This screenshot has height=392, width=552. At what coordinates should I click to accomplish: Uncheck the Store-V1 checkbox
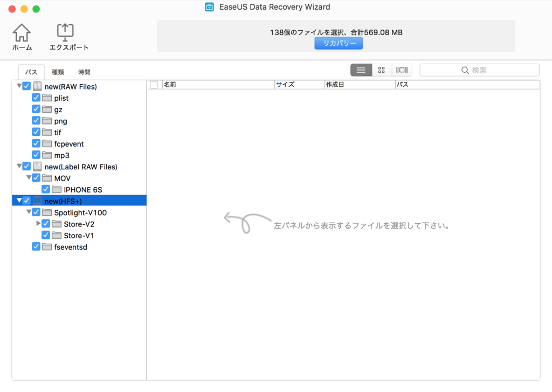tap(45, 235)
